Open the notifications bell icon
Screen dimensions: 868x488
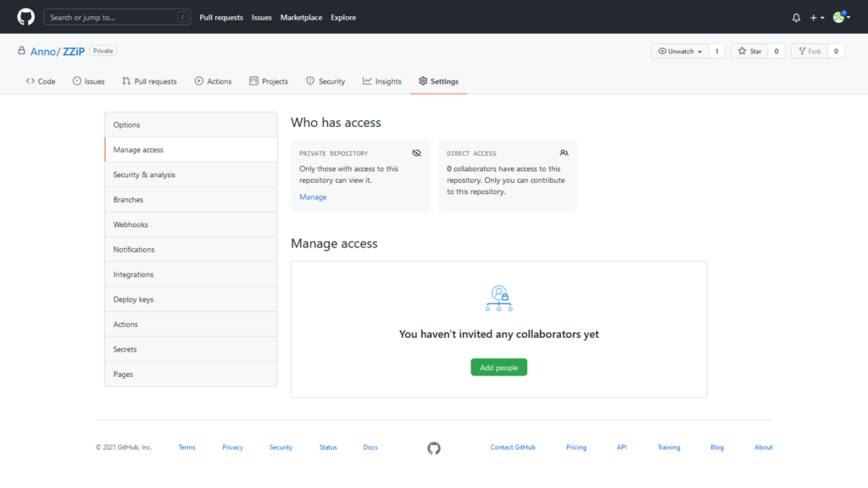(796, 18)
